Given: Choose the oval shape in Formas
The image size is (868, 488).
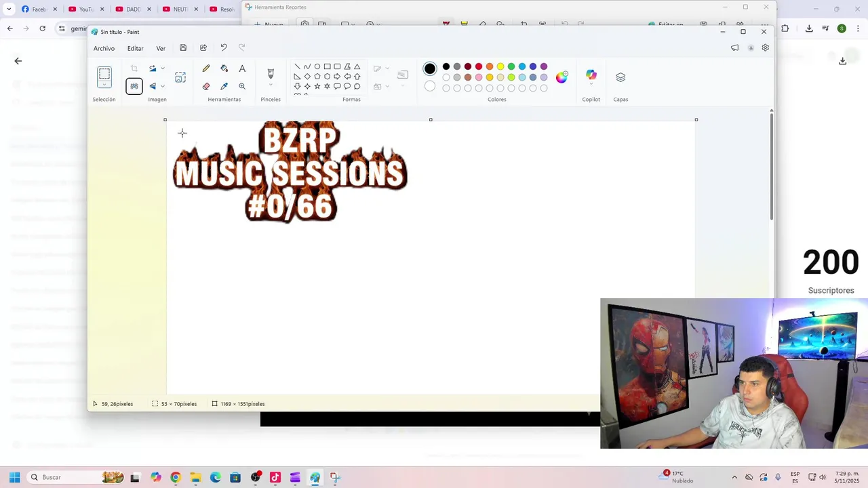Looking at the screenshot, I should (317, 66).
